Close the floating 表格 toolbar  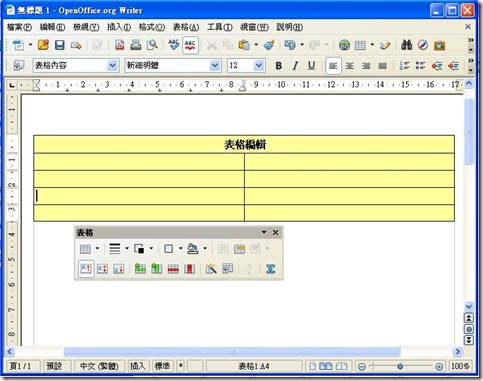pyautogui.click(x=275, y=232)
